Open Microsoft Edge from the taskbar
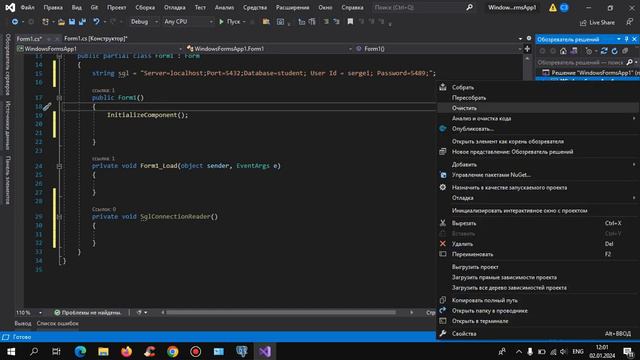The height and width of the screenshot is (360, 640). tap(80, 351)
